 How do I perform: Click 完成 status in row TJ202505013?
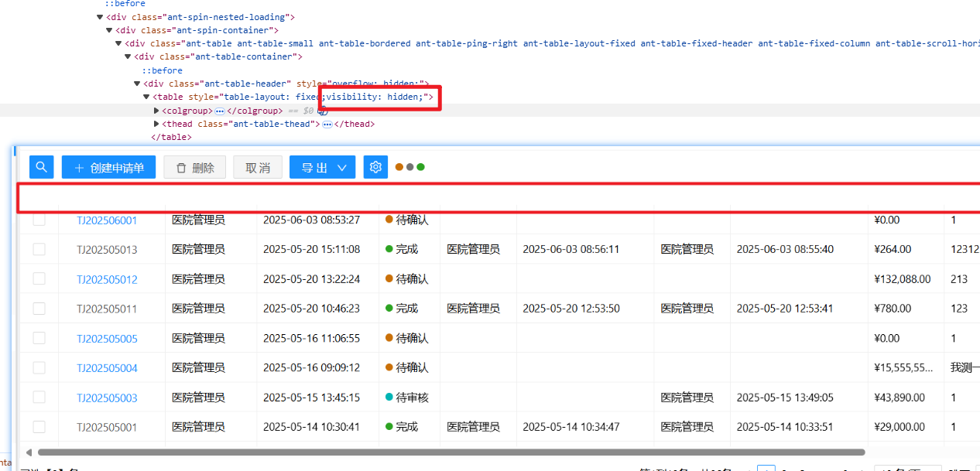coord(402,250)
